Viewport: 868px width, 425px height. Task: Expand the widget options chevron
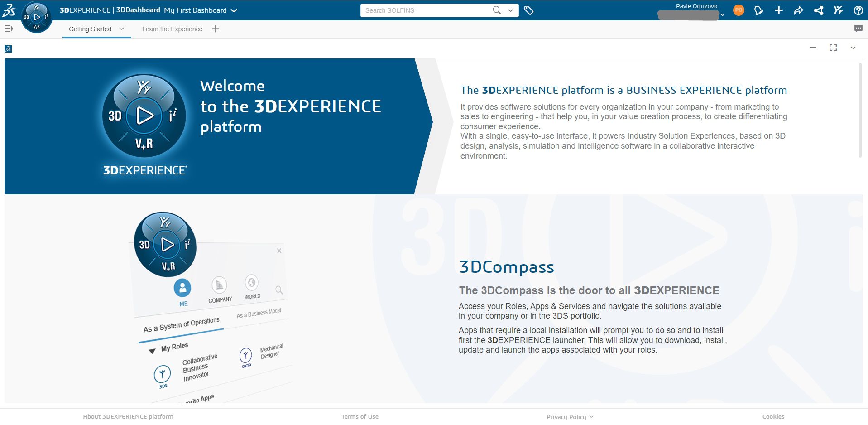(x=853, y=48)
